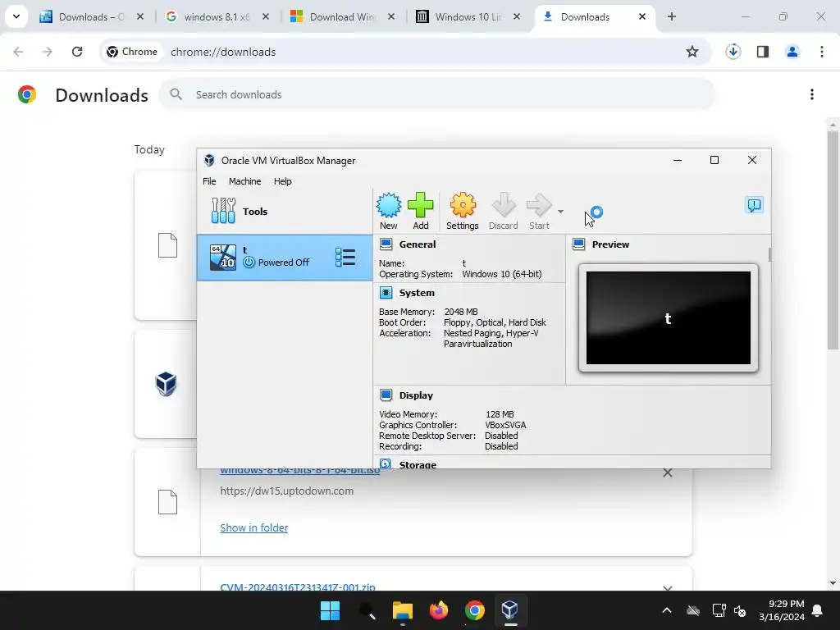This screenshot has width=840, height=630.
Task: Switch to the Download Win Microsoft tab
Action: click(x=342, y=16)
